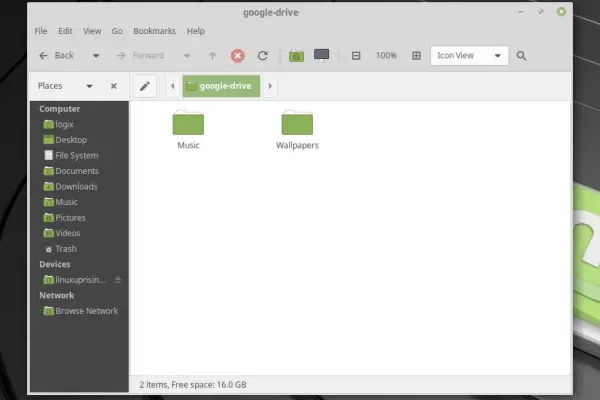Minimize the google-drive window
The width and height of the screenshot is (600, 400).
pos(521,12)
